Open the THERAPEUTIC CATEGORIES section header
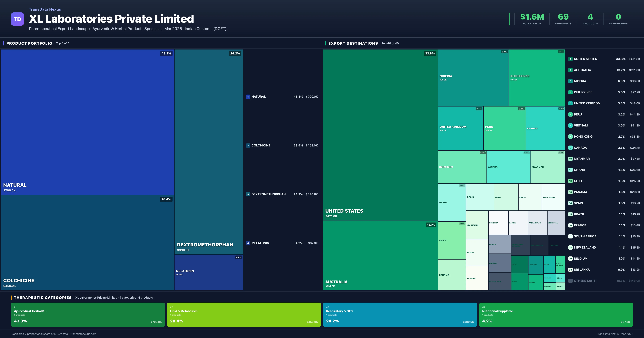 pyautogui.click(x=43, y=297)
